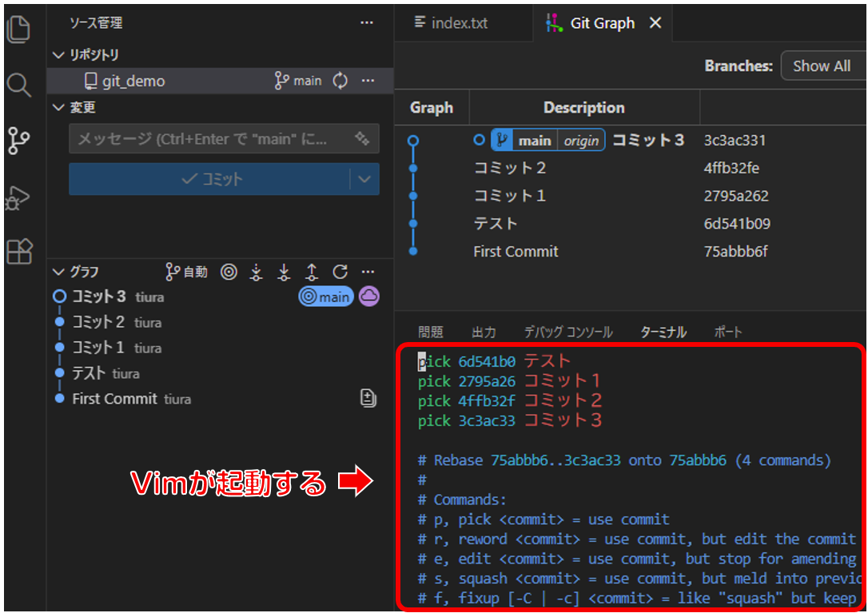
Task: Click sync changes icon next to main
Action: 340,81
